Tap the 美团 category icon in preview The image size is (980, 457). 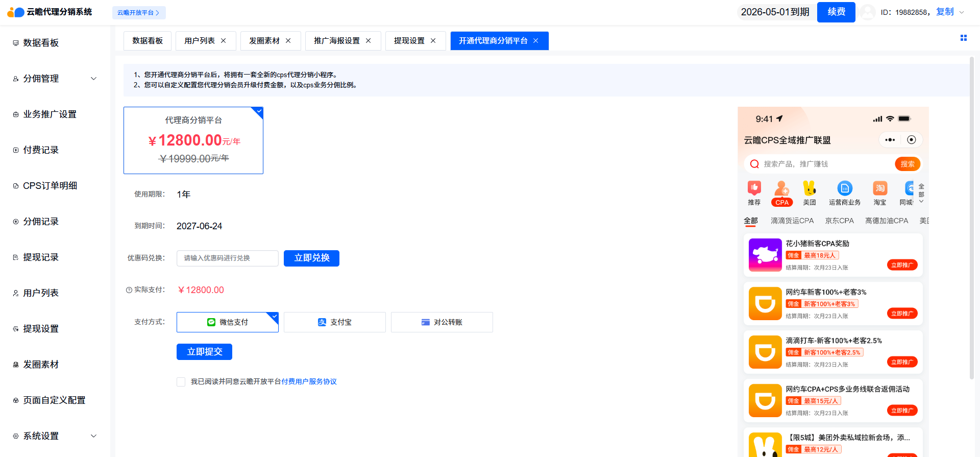(x=810, y=188)
